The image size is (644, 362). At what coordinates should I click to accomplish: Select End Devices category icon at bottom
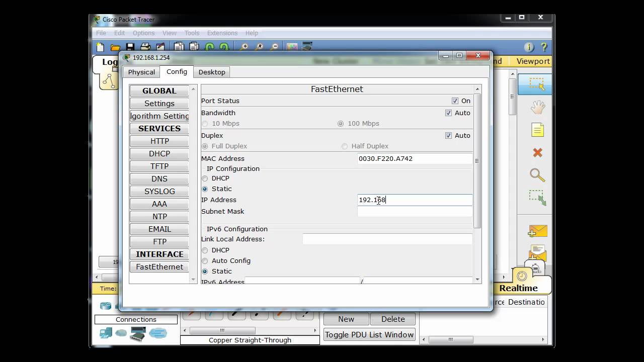click(106, 333)
